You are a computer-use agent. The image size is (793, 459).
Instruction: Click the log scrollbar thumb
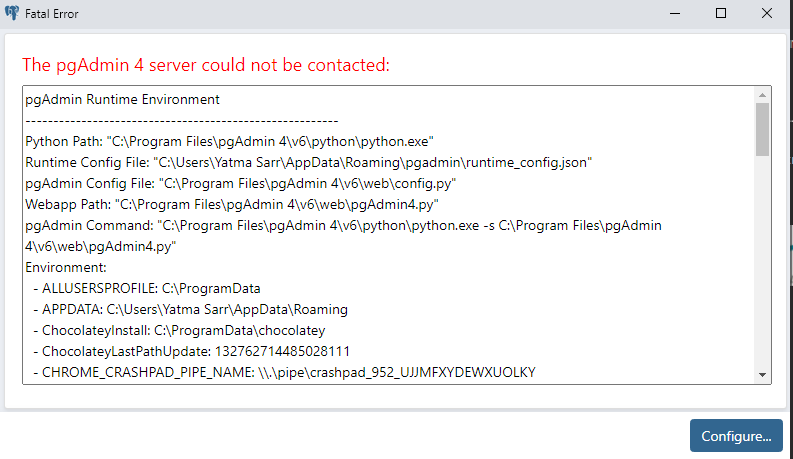762,130
